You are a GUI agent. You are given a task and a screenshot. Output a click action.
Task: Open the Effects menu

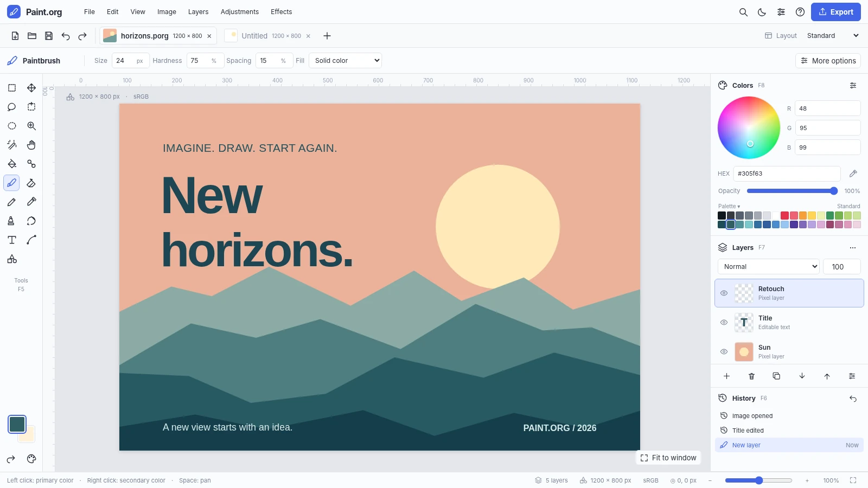281,12
